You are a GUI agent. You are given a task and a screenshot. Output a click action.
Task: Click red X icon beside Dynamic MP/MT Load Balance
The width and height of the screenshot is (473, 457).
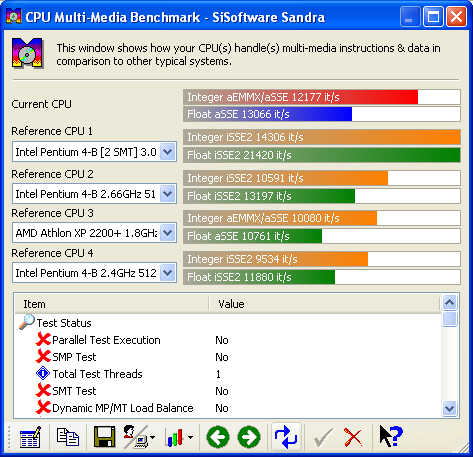pyautogui.click(x=43, y=407)
